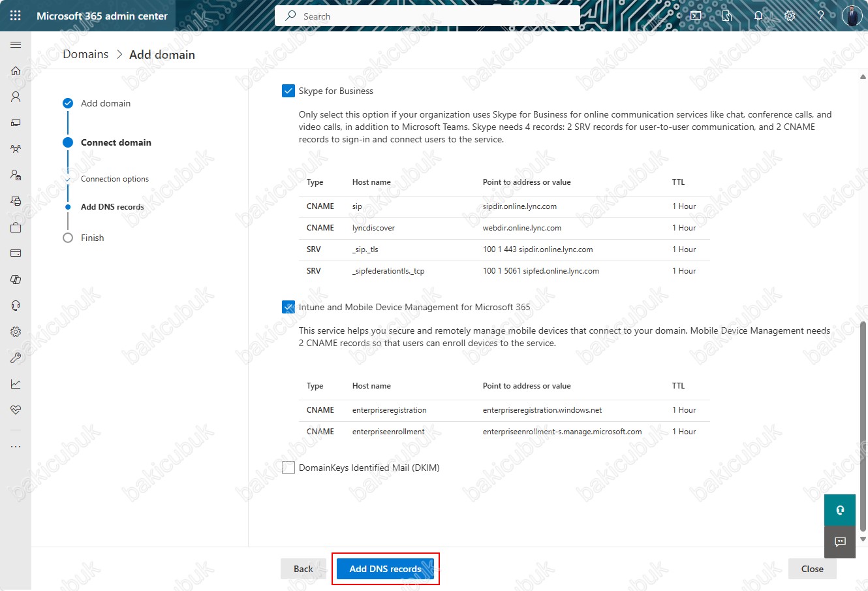Open Teams & groups sidebar icon
Image resolution: width=868 pixels, height=591 pixels.
(x=16, y=149)
